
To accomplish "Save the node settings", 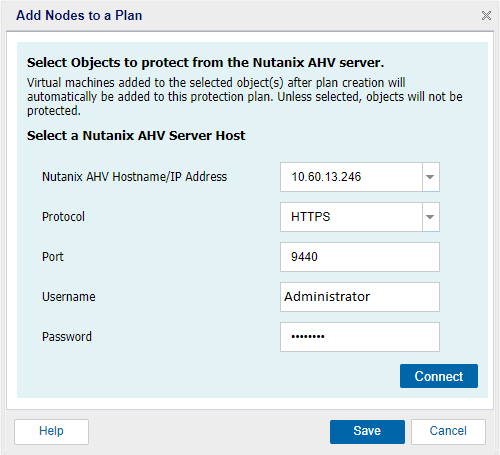I will click(x=367, y=432).
